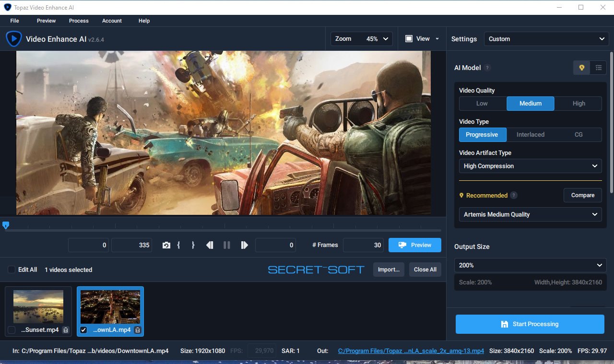Expand the Video Artifact Type dropdown
The height and width of the screenshot is (364, 614).
(x=530, y=166)
